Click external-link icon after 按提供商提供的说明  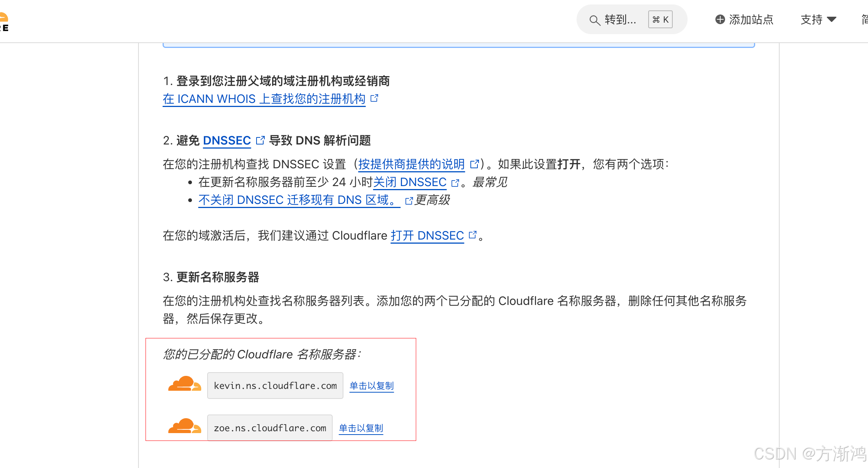(x=474, y=164)
